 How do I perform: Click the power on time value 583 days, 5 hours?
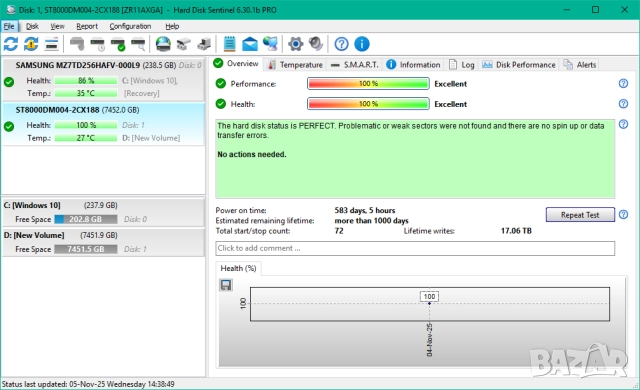[x=365, y=210]
